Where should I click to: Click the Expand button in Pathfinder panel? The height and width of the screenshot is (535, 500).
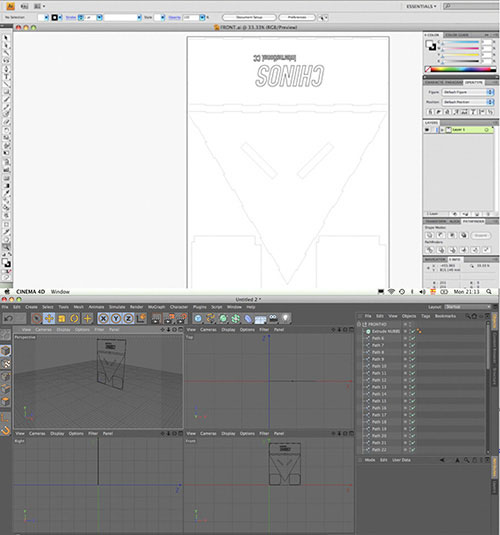[481, 235]
